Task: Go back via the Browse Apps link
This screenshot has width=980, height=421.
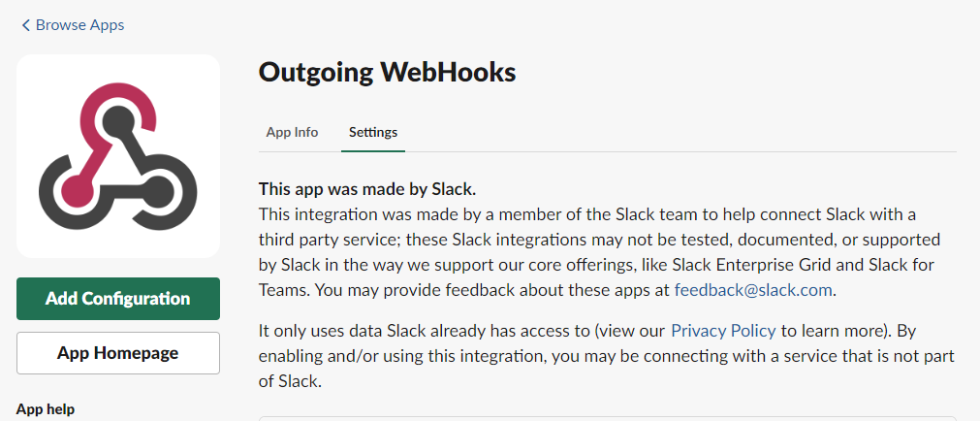Action: [79, 25]
